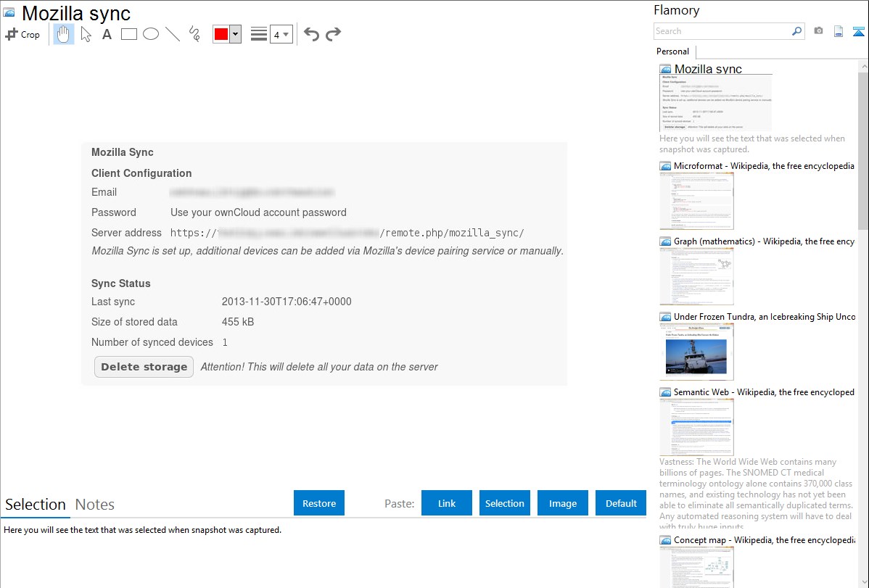Click the '/remote.php/mozilla_sync/' server address text
This screenshot has height=588, width=869.
tap(452, 233)
